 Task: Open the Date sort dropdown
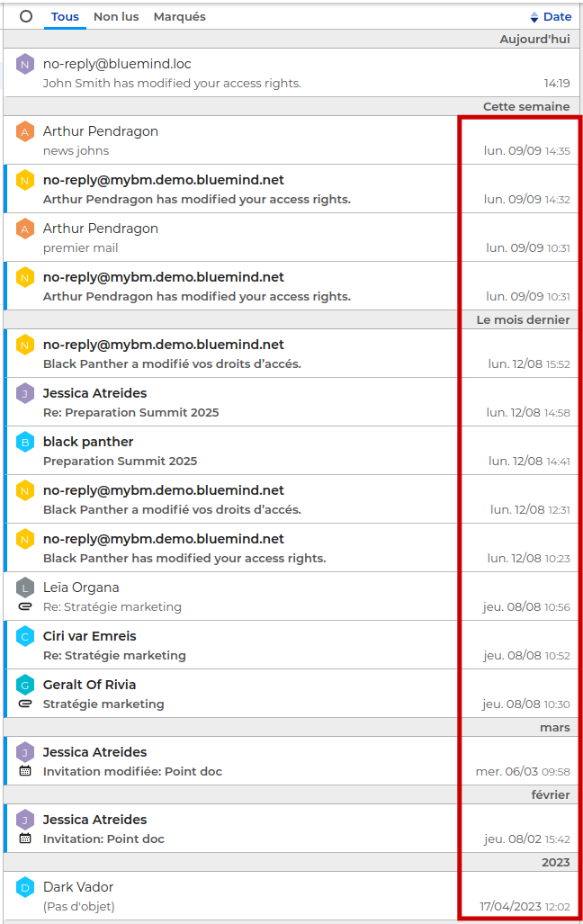557,16
